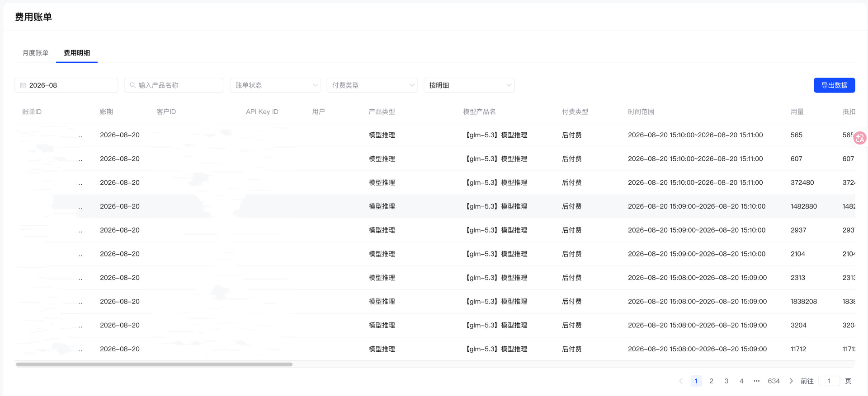Click the 账单ID column header
Screen dimensions: 868x396
click(32, 112)
